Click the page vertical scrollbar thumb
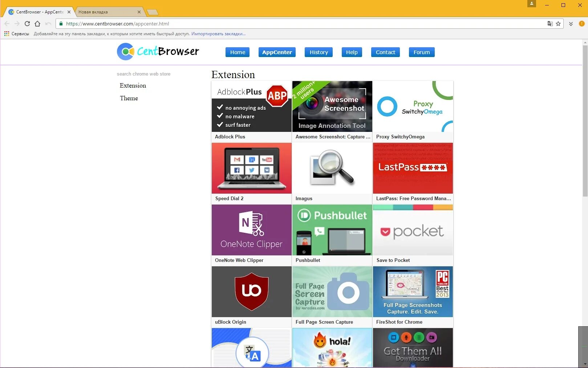This screenshot has height=368, width=588. pos(585,121)
